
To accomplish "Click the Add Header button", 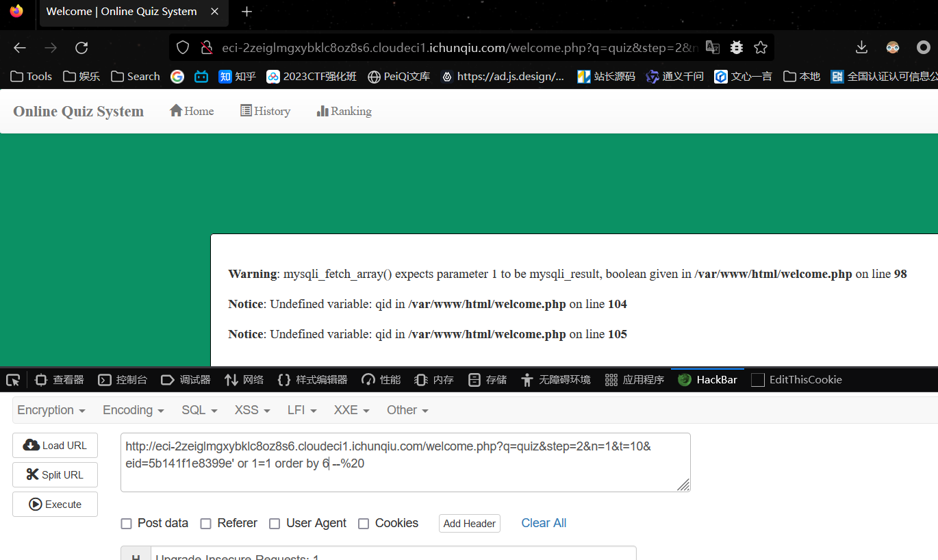I will [x=470, y=524].
